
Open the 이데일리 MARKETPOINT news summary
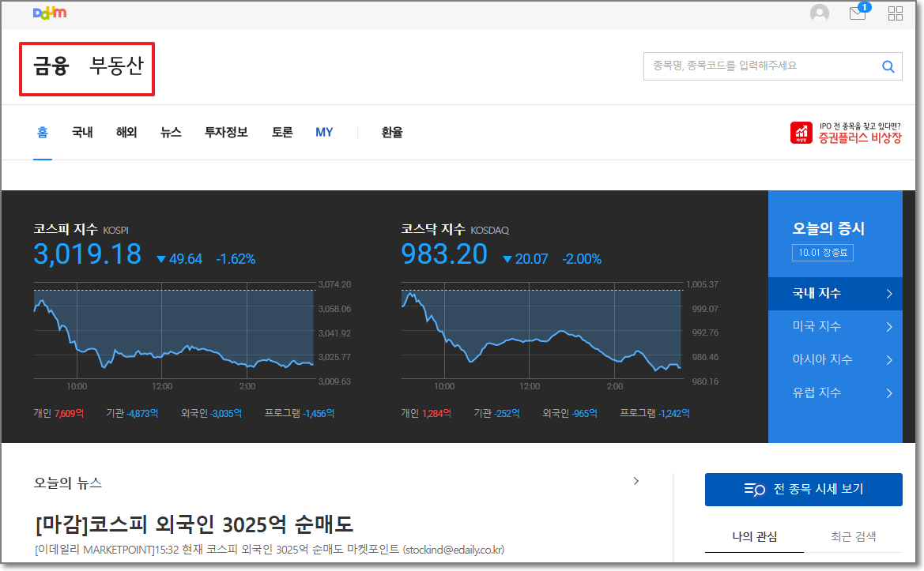(270, 550)
